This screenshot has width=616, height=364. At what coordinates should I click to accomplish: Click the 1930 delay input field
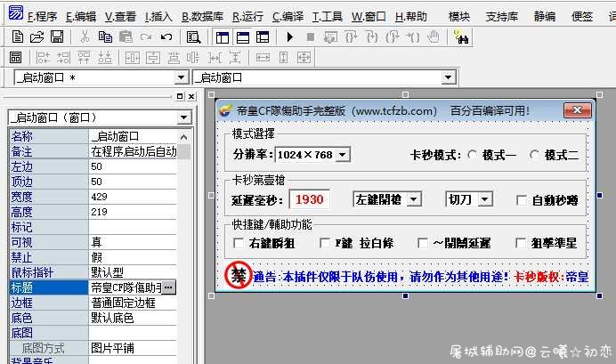[x=309, y=199]
